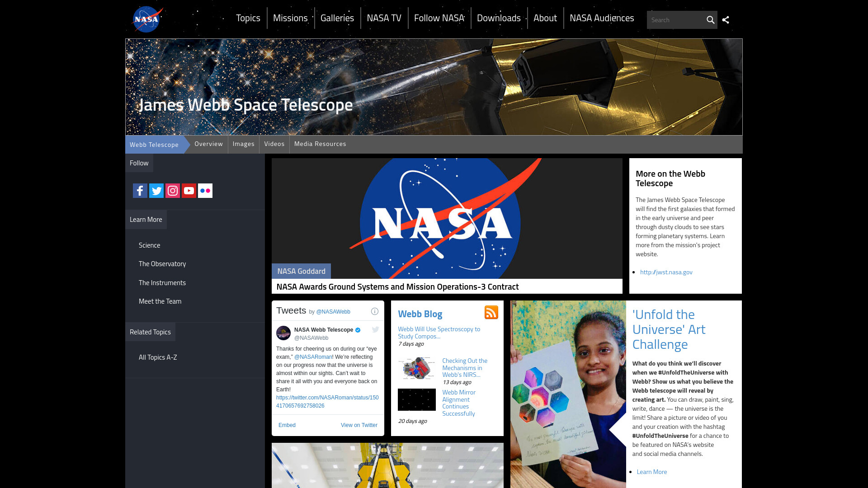Open All Topics A-Z link
The image size is (868, 488).
tap(158, 357)
